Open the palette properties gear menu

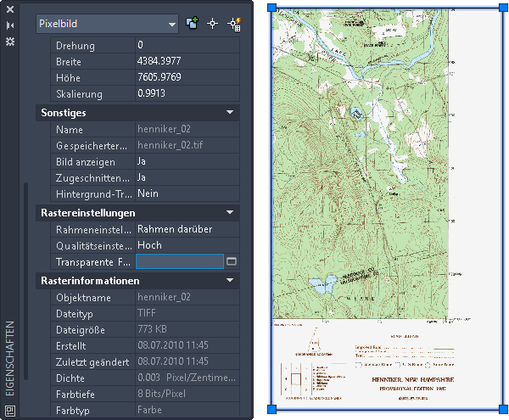[x=10, y=42]
